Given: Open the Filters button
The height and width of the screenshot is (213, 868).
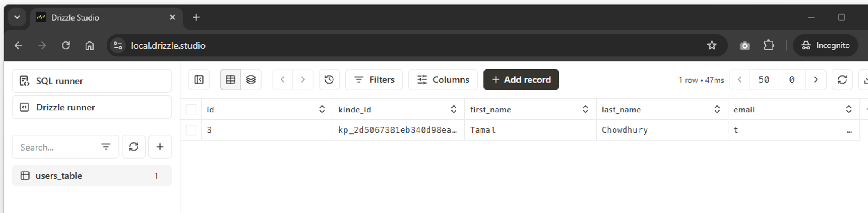Looking at the screenshot, I should pos(374,80).
